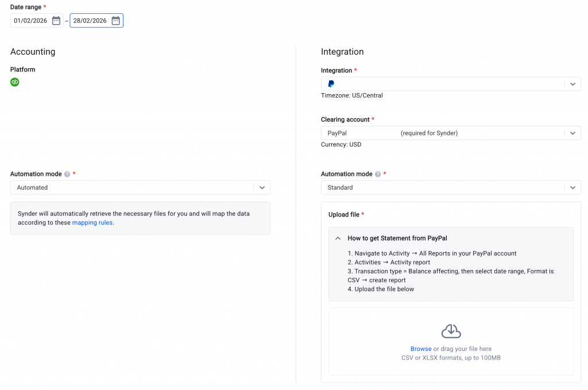The width and height of the screenshot is (588, 390).
Task: Click the 01/02/2026 start date field
Action: point(32,21)
